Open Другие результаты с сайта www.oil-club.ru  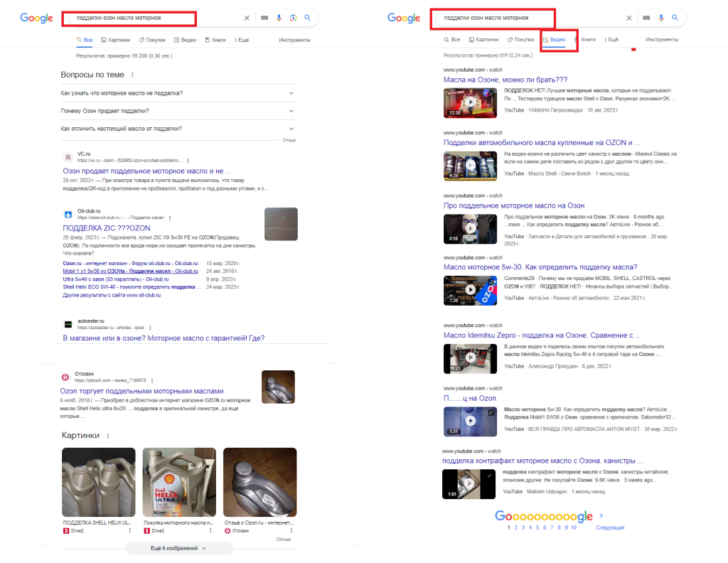[112, 295]
